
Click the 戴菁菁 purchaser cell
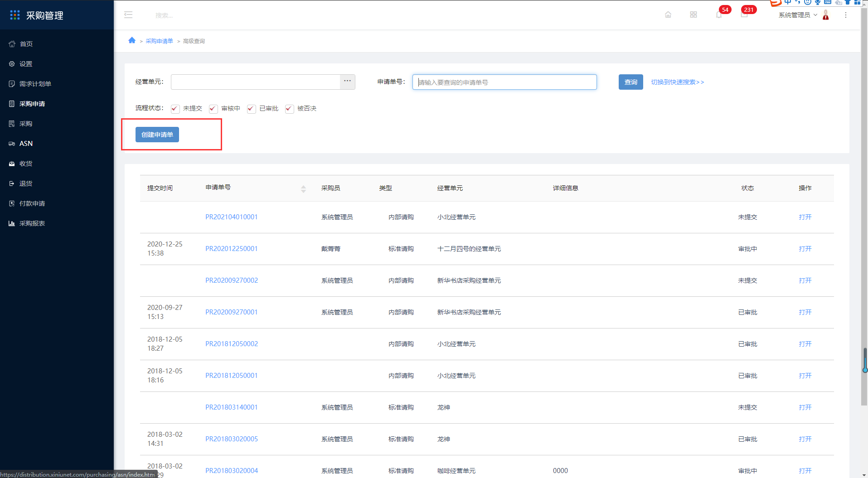[331, 249]
